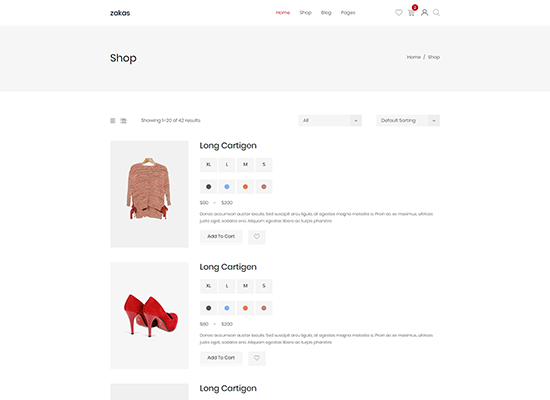Select size S for second product
The width and height of the screenshot is (550, 400).
264,286
